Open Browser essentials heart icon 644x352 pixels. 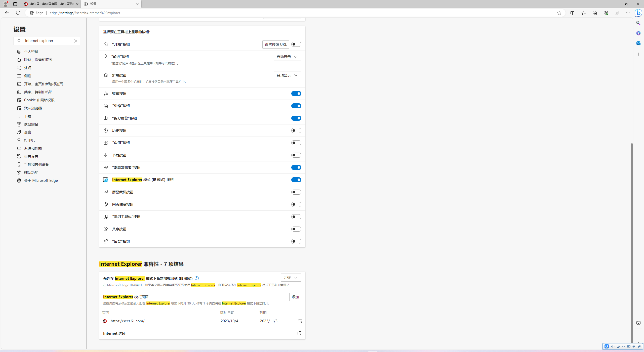point(606,13)
